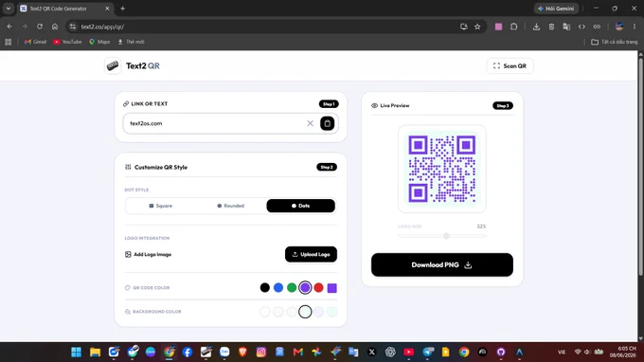Open the apps grid icon in bookmarks bar
This screenshot has width=644, height=362.
tap(9, 42)
